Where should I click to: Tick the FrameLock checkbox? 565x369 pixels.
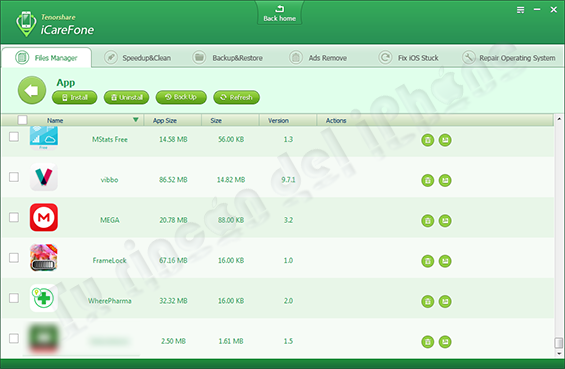click(x=14, y=258)
